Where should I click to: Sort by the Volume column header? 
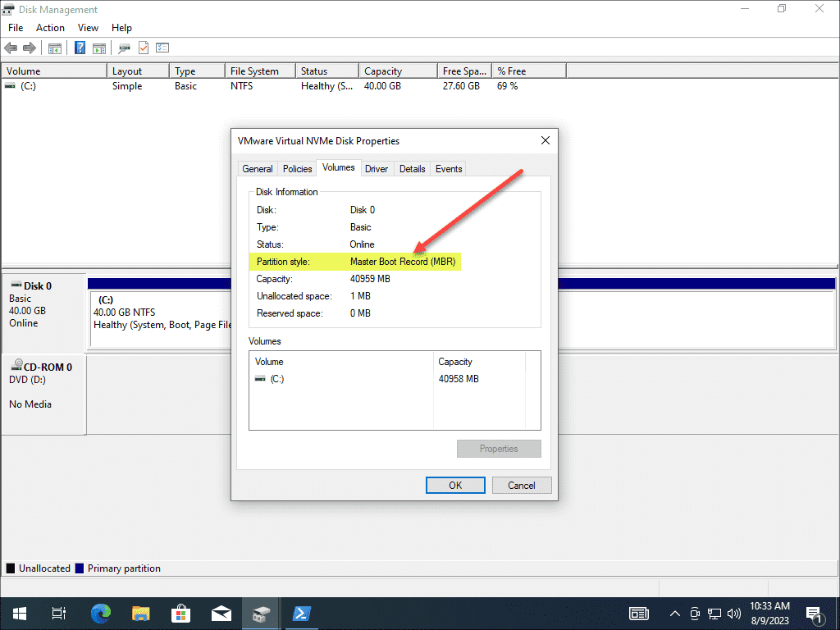[54, 71]
